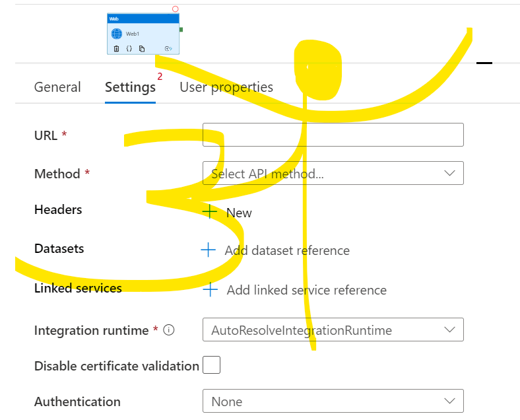Viewport: 520px width, 420px height.
Task: Open code view with the braces icon
Action: click(x=129, y=49)
